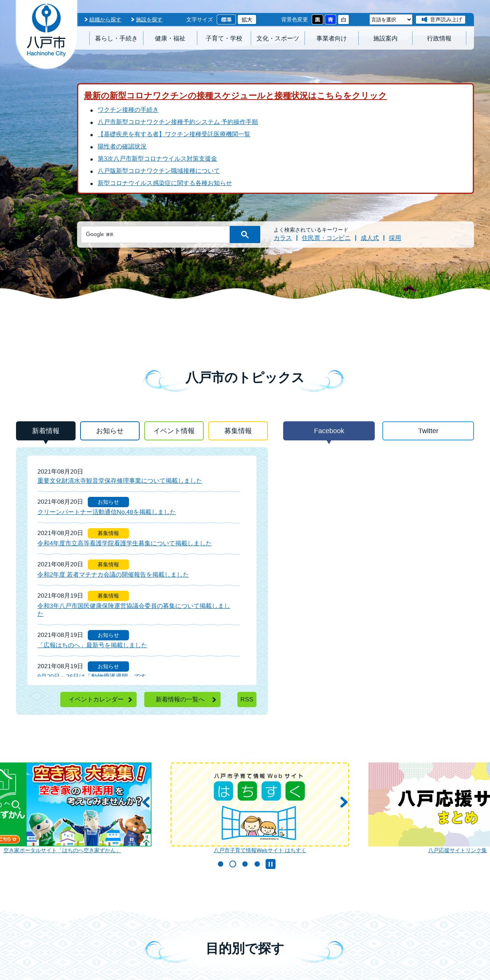Open 第3次八戸市新型コロナウイルス対策支援金 link
This screenshot has width=490, height=980.
[x=157, y=158]
